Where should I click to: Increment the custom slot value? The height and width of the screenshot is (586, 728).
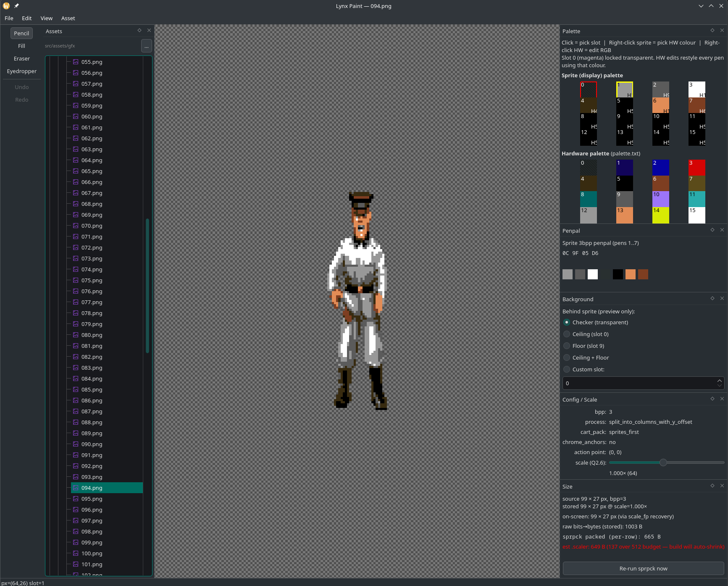(x=719, y=381)
